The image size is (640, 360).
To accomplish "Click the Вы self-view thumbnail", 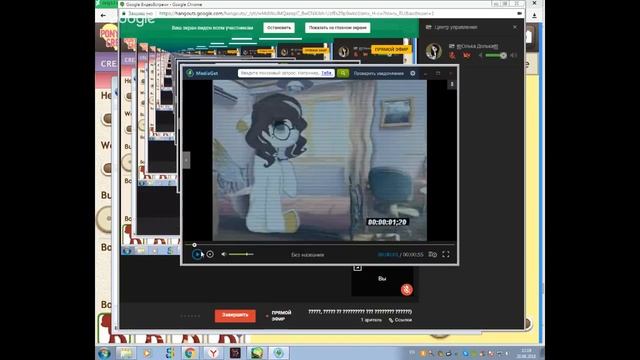I will (x=382, y=282).
